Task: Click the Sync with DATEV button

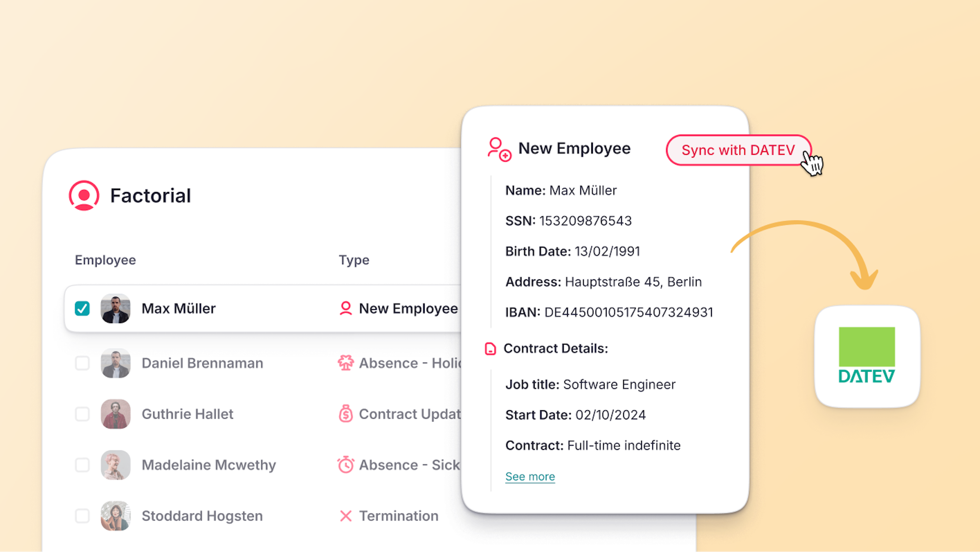Action: coord(738,150)
